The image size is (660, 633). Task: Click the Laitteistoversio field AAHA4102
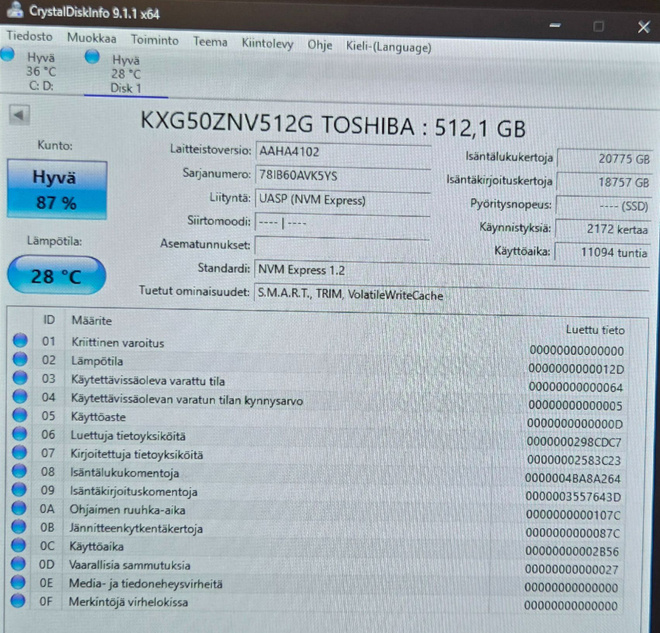point(343,152)
